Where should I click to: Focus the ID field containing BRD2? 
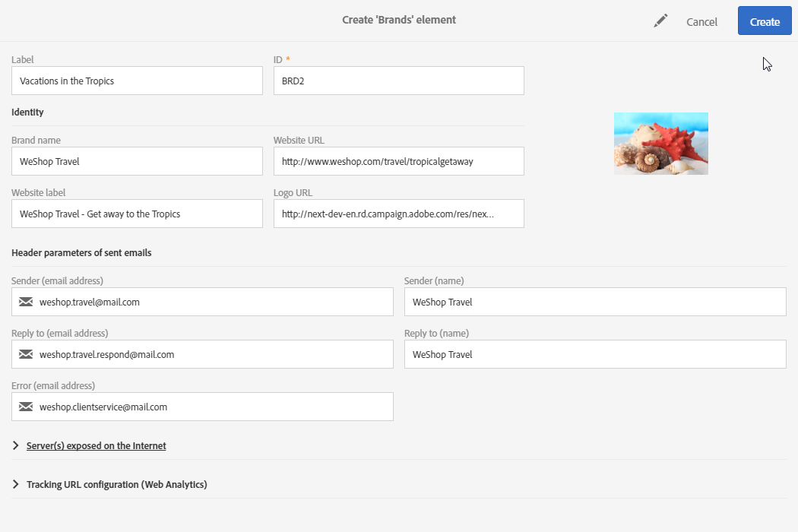(x=398, y=81)
